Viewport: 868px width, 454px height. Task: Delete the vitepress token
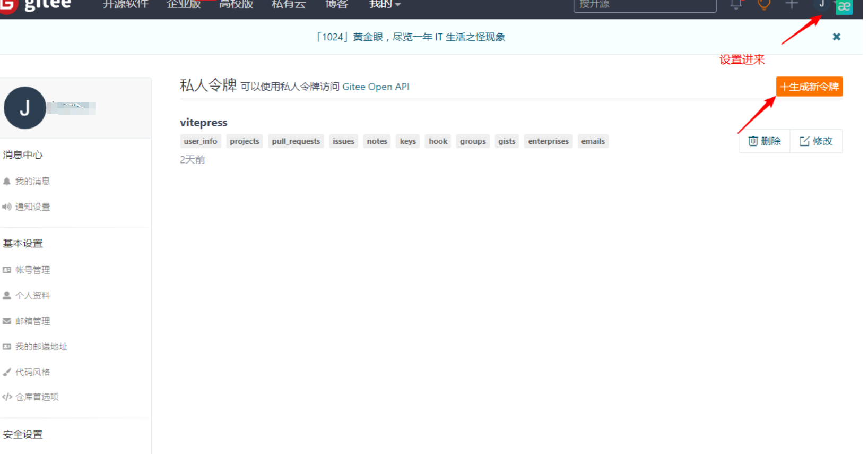coord(765,141)
